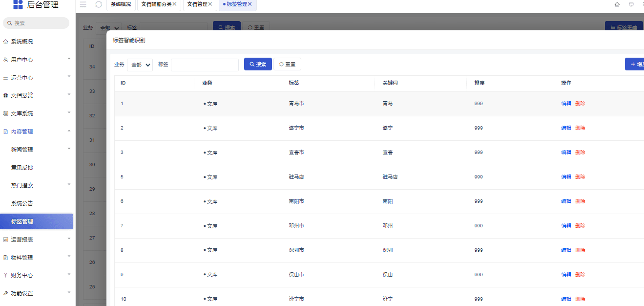Click the 标签 input field in dialog
The width and height of the screenshot is (644, 306).
pos(205,65)
